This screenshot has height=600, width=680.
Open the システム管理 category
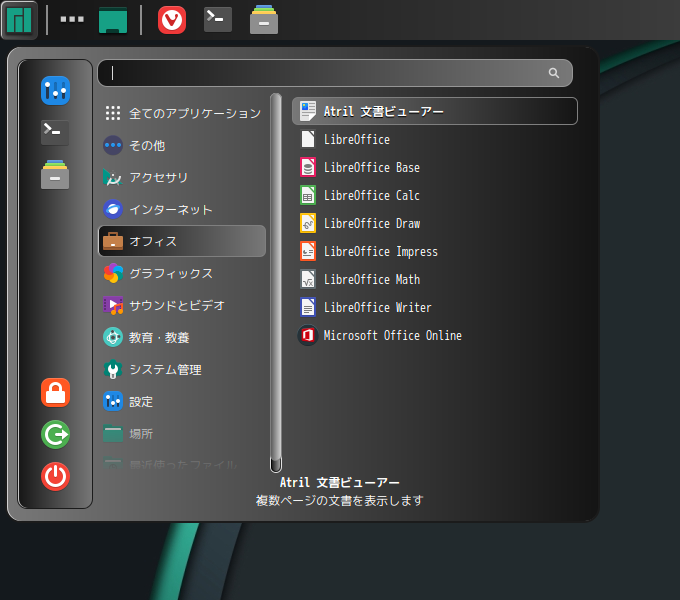coord(182,369)
